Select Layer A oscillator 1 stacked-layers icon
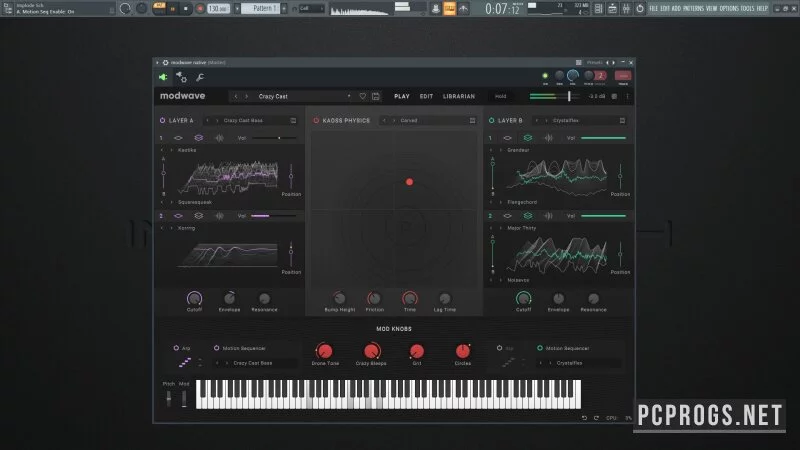 point(198,138)
